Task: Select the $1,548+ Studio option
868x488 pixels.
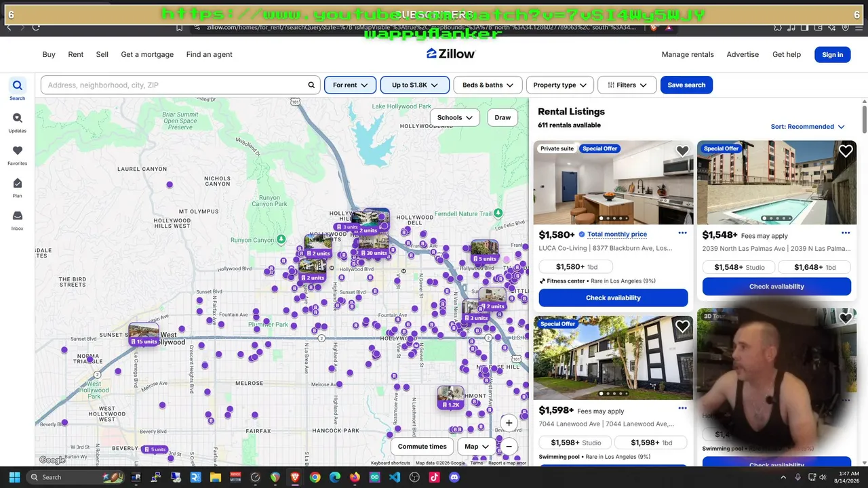Action: [739, 267]
